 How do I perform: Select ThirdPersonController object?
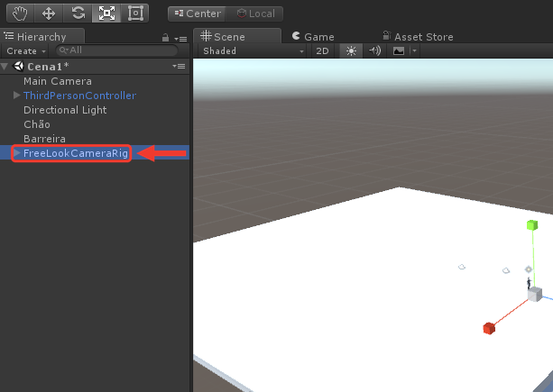pos(79,96)
